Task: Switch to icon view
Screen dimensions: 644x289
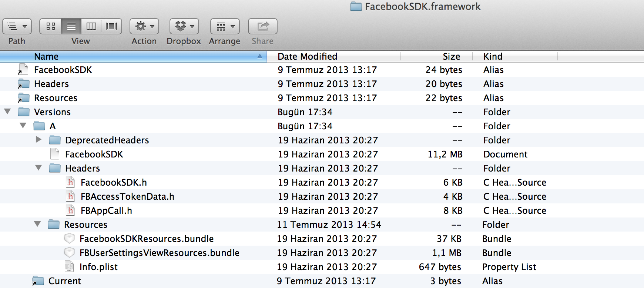Action: pos(51,26)
